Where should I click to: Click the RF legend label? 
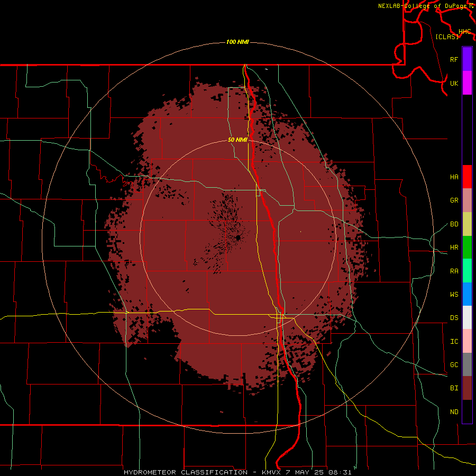pyautogui.click(x=454, y=60)
